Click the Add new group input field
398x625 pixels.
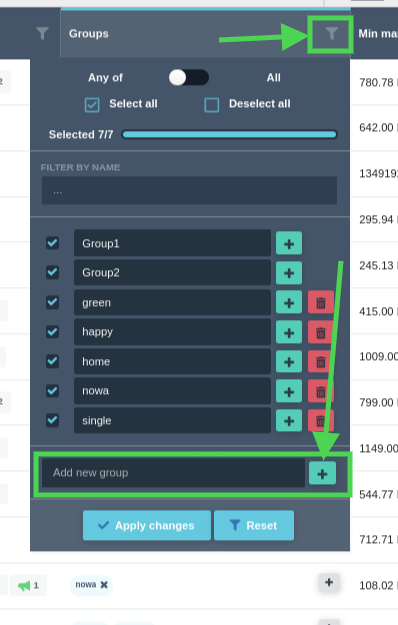173,473
